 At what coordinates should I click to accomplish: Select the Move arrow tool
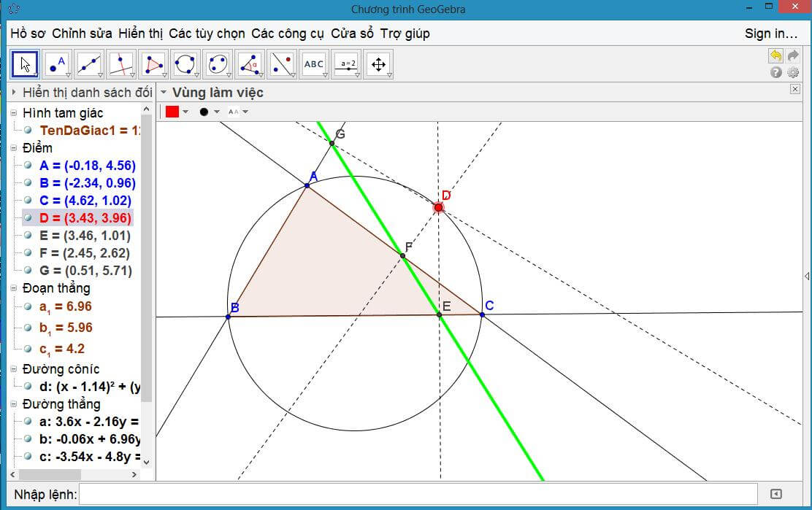pos(25,64)
